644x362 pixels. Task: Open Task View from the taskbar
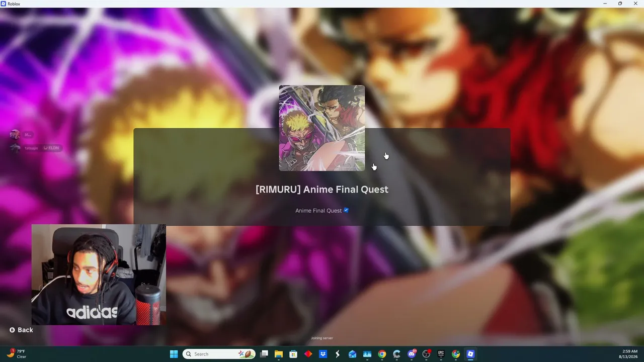tap(264, 354)
